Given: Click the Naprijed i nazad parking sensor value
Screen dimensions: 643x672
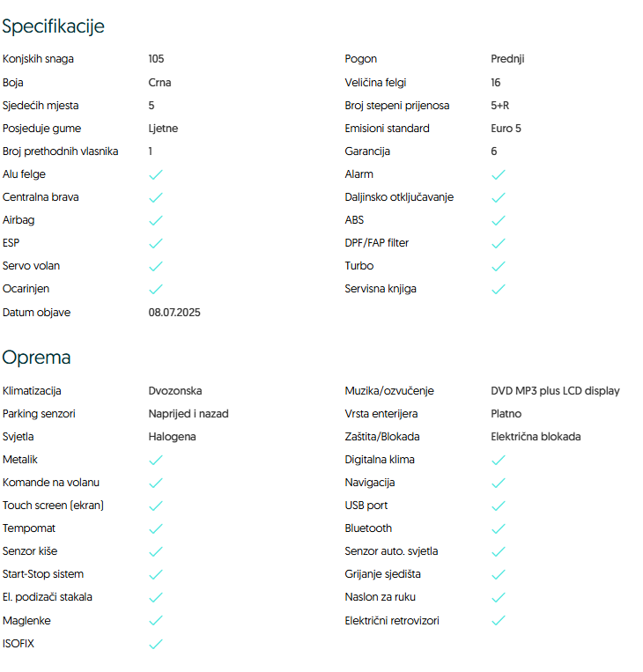Looking at the screenshot, I should pos(188,414).
